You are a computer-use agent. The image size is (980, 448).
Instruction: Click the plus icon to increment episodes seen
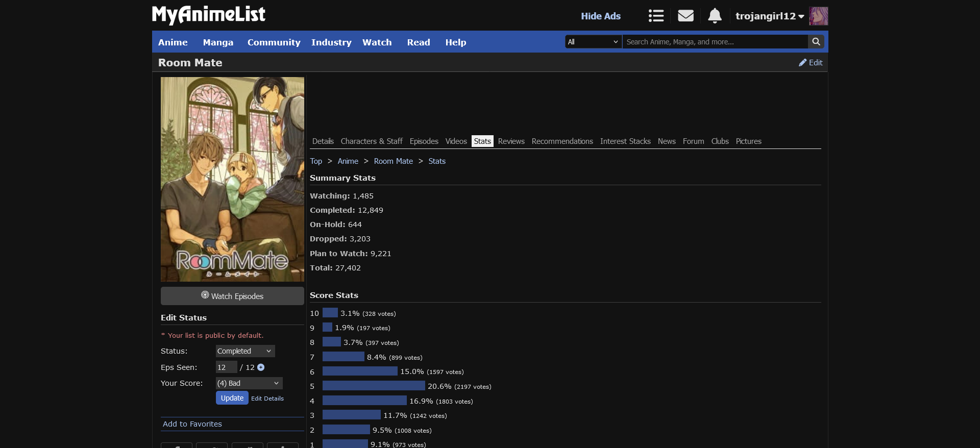(x=261, y=367)
